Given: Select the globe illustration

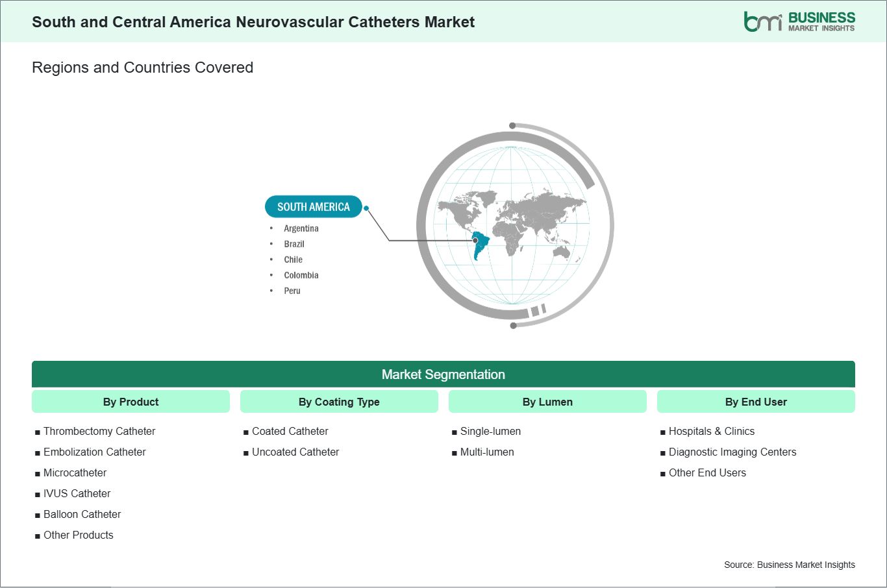Looking at the screenshot, I should pyautogui.click(x=513, y=225).
